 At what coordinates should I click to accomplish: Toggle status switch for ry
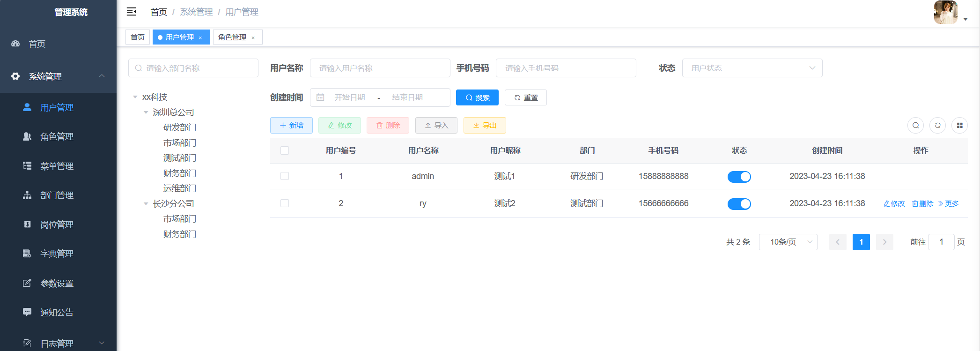pyautogui.click(x=739, y=204)
